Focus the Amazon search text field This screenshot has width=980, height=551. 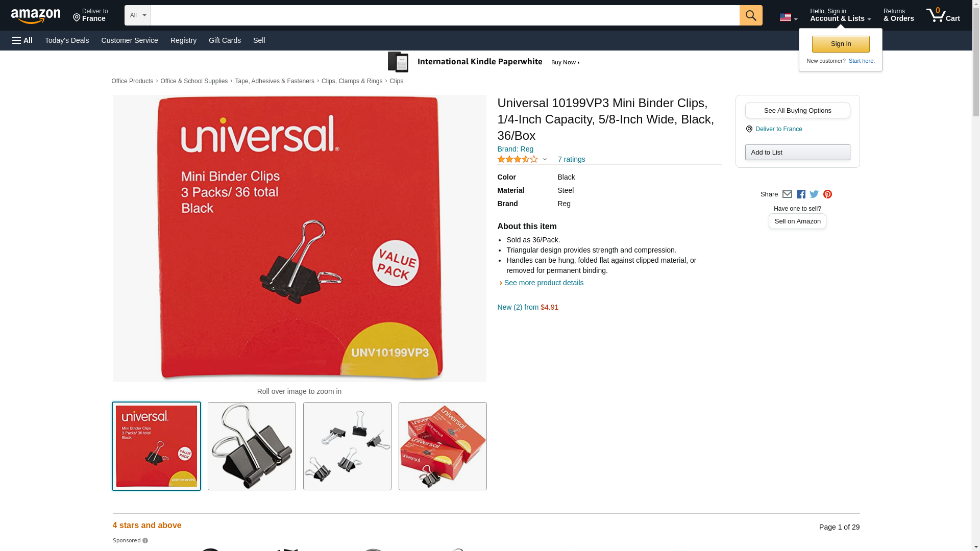(445, 15)
